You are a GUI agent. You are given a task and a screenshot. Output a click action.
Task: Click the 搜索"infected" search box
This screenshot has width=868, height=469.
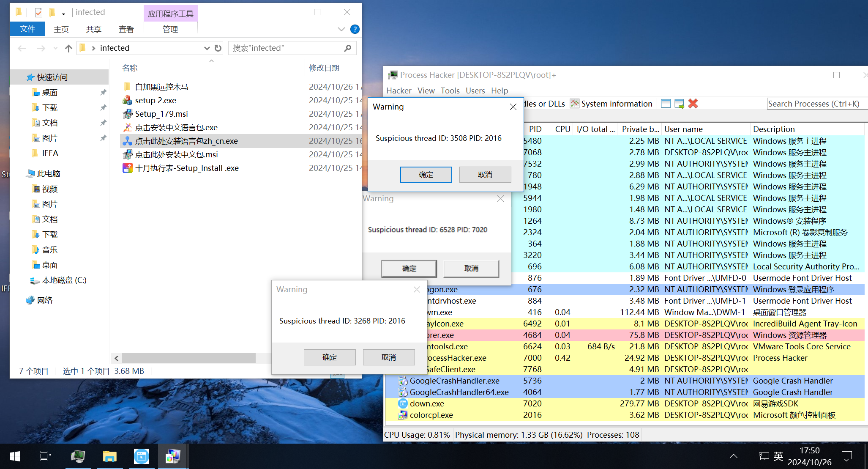click(292, 48)
